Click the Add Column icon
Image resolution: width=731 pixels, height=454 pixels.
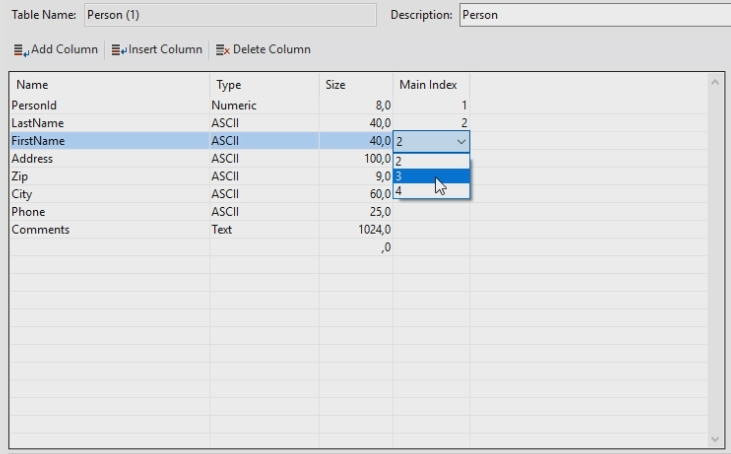pyautogui.click(x=20, y=50)
